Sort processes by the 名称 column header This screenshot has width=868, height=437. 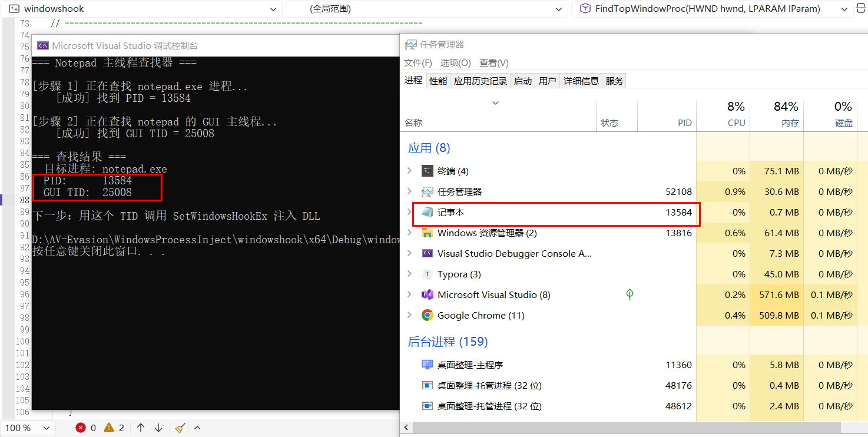click(499, 115)
